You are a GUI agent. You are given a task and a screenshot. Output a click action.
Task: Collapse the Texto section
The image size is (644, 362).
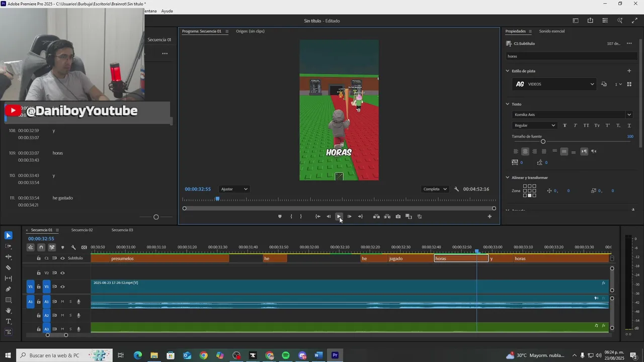(x=508, y=104)
